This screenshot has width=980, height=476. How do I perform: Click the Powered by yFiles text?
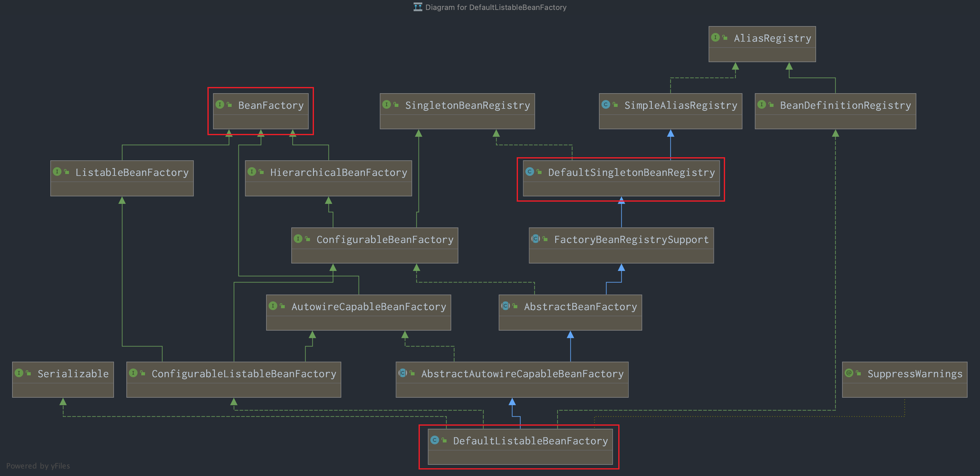[x=38, y=466]
